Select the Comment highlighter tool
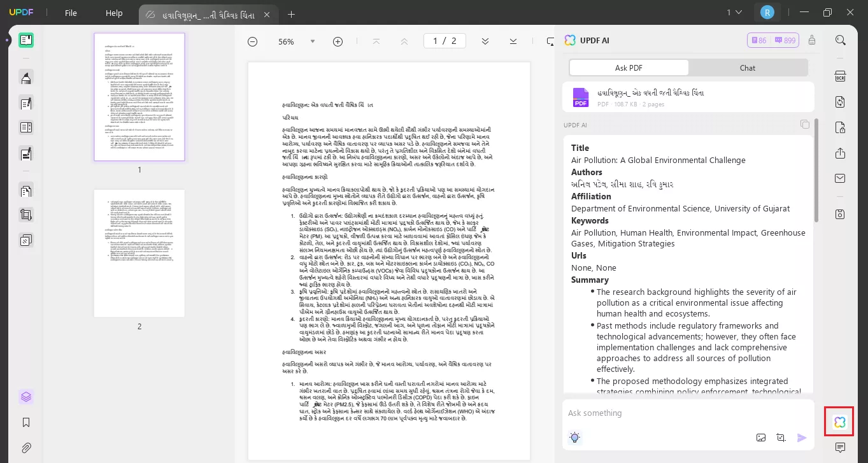 pyautogui.click(x=26, y=78)
